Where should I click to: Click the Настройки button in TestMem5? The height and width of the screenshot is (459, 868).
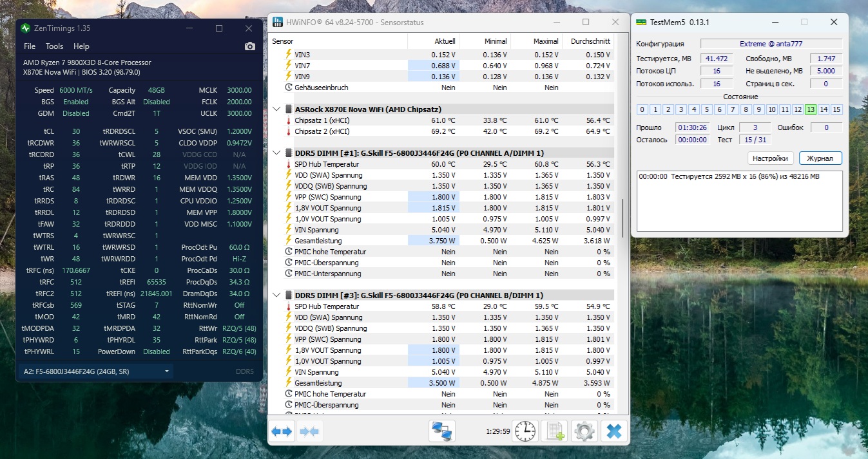point(770,158)
